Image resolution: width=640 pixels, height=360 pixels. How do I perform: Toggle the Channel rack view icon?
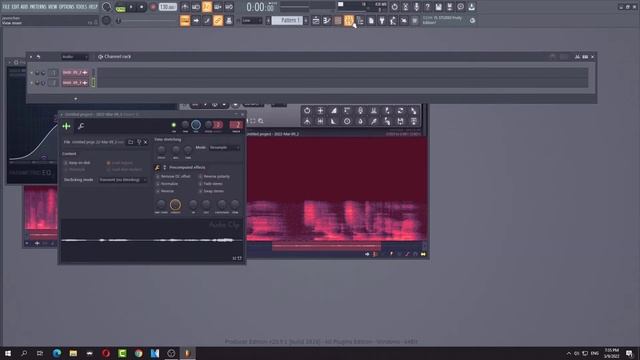pos(338,20)
